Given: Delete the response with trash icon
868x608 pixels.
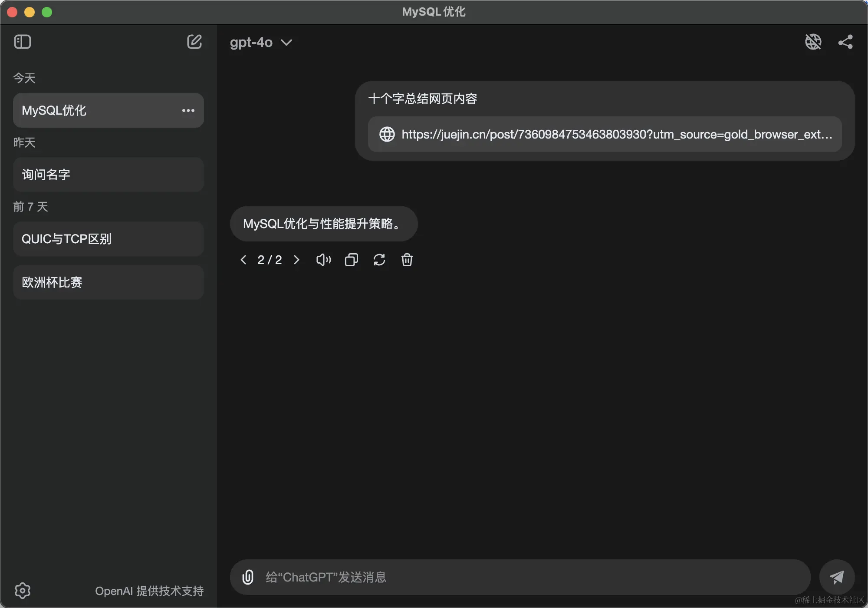Looking at the screenshot, I should coord(407,260).
